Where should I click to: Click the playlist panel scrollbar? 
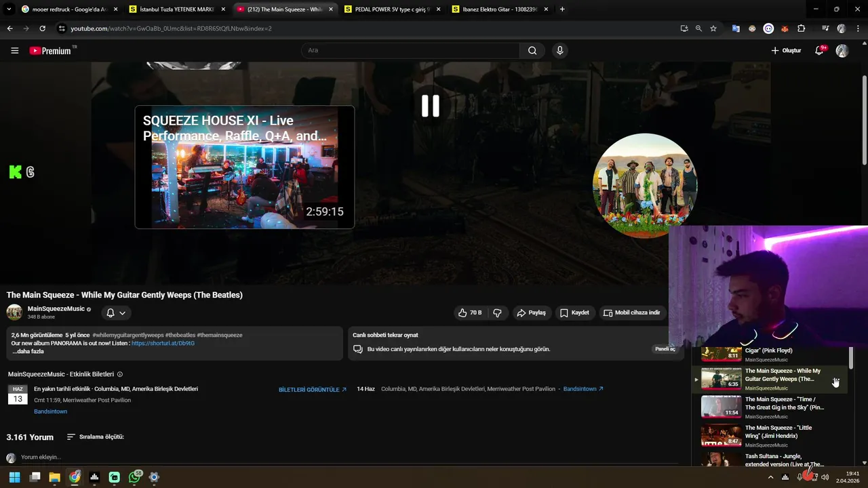pos(851,359)
